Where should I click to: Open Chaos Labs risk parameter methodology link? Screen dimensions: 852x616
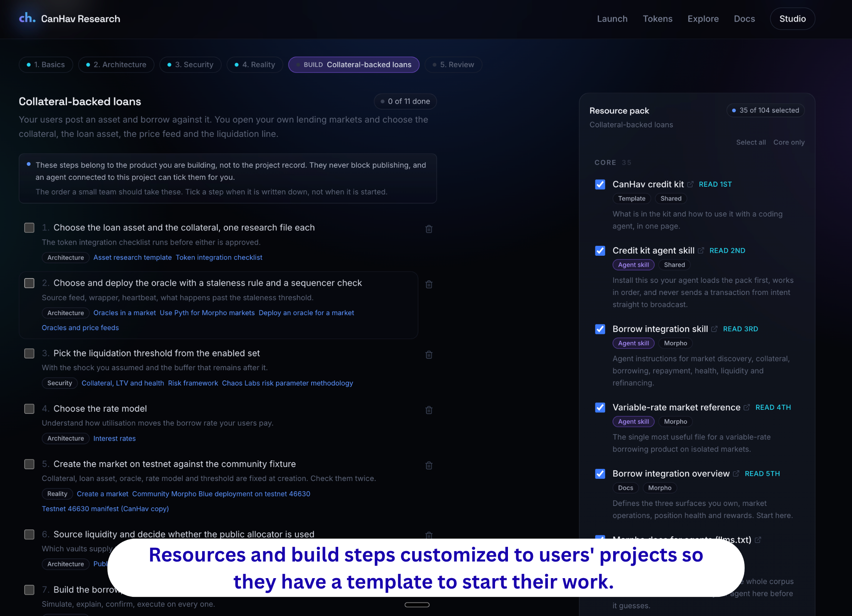click(287, 383)
